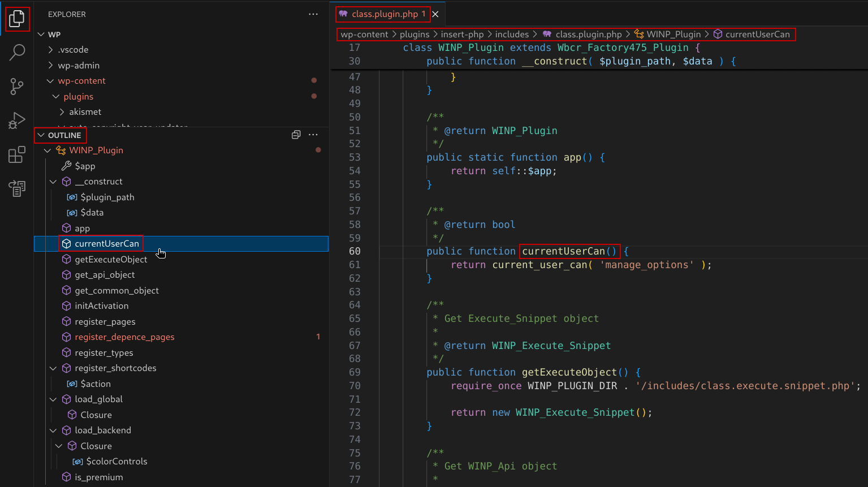Select getExecuteObject in the outline
Image resolution: width=868 pixels, height=487 pixels.
click(111, 260)
